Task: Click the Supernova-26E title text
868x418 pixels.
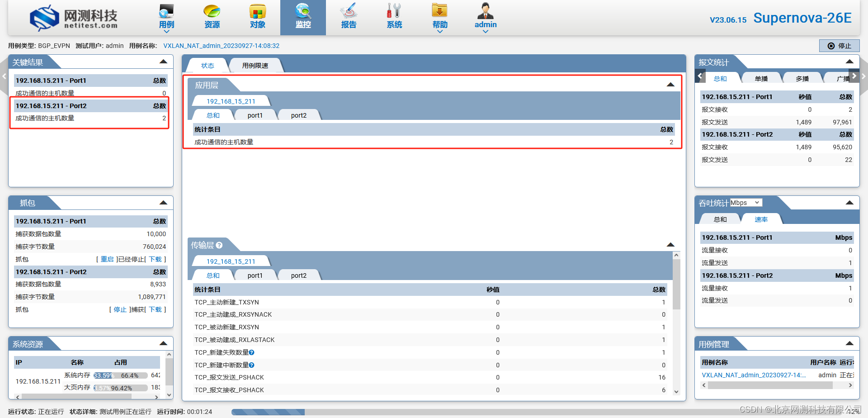Action: pos(802,18)
